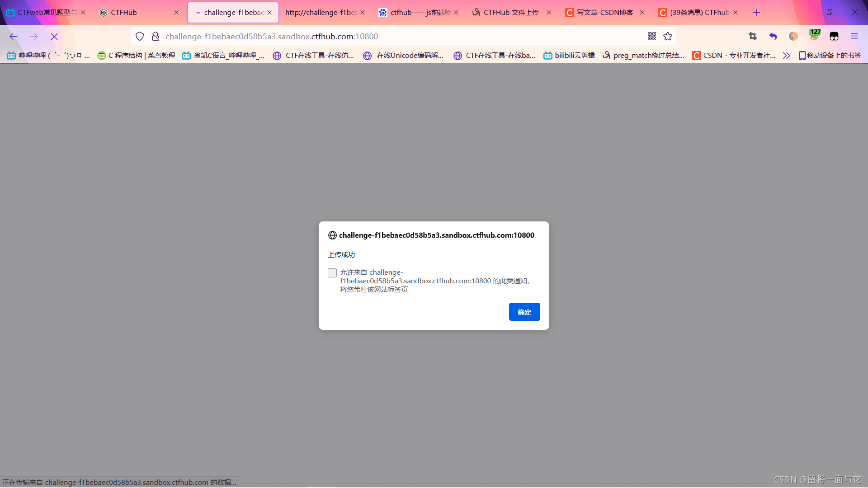
Task: Open the extension with 127 badge
Action: (x=814, y=36)
